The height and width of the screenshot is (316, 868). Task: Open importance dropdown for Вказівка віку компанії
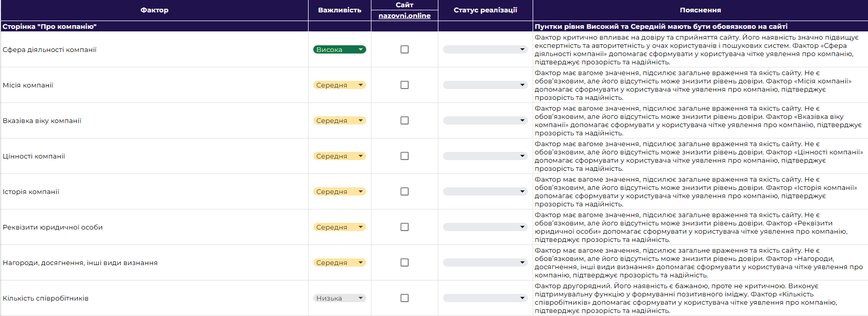coord(339,120)
